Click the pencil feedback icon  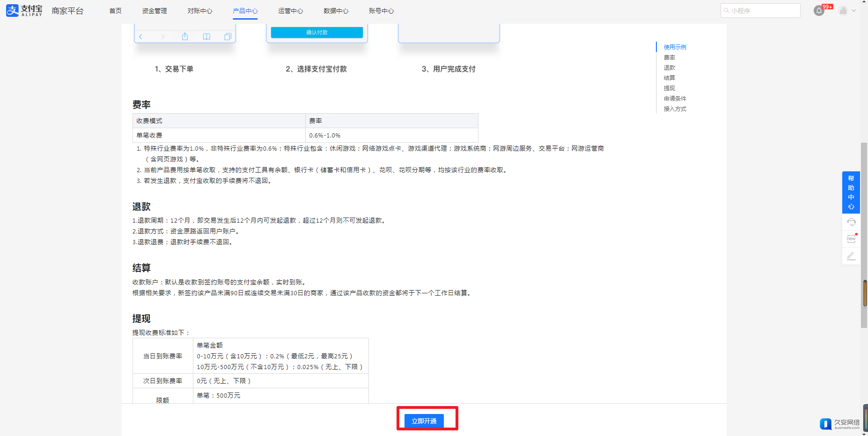[851, 256]
